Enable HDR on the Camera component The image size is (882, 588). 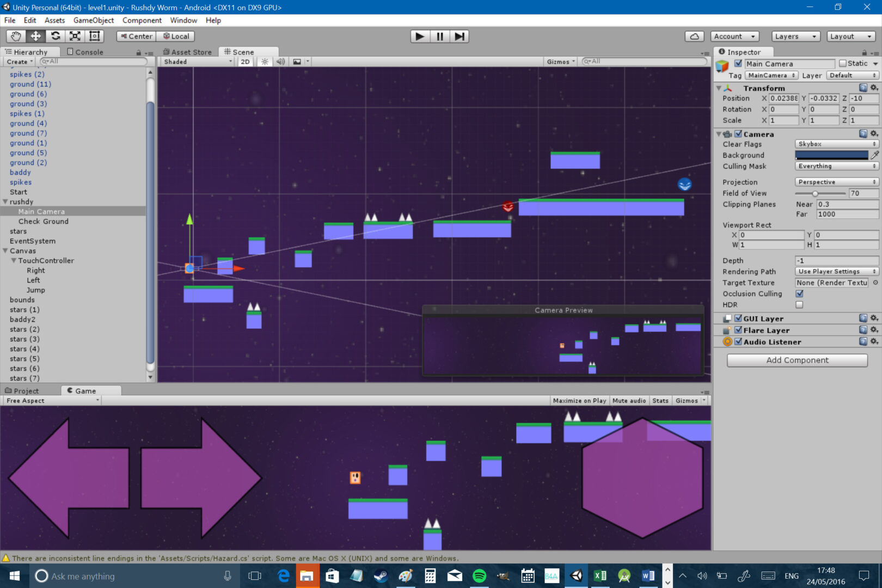(x=799, y=304)
